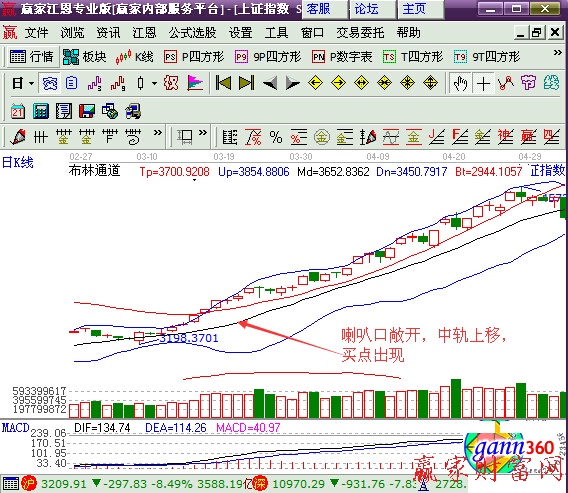Image resolution: width=568 pixels, height=493 pixels.
Task: Click the yellow diamond horizontal compress icon
Action: pyautogui.click(x=384, y=83)
